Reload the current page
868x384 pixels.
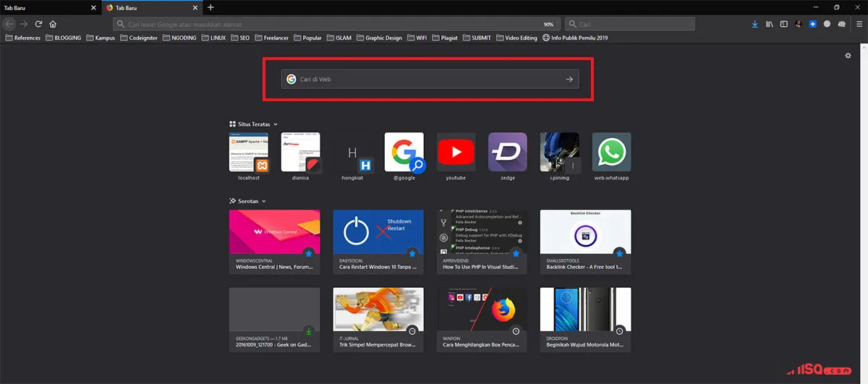[x=38, y=24]
